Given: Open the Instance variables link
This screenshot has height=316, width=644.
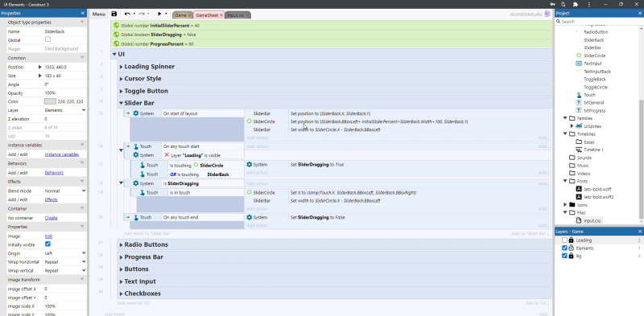Looking at the screenshot, I should (x=62, y=154).
